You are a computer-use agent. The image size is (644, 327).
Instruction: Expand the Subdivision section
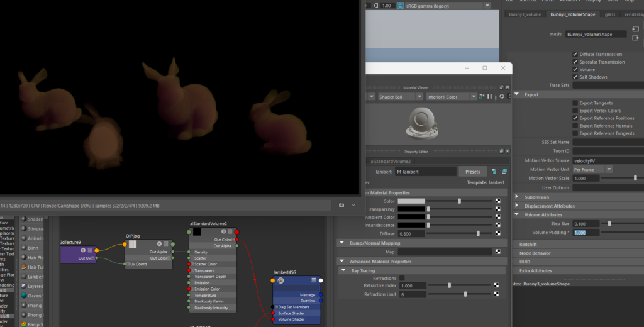(x=517, y=197)
